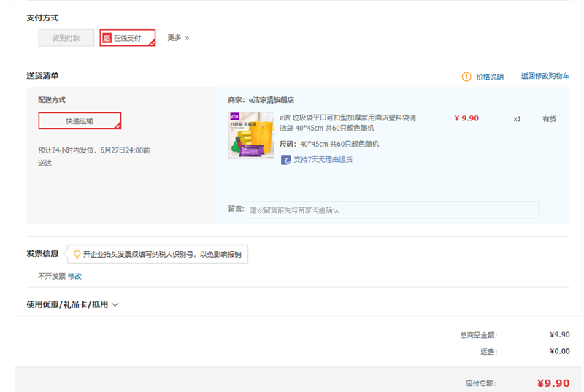Click the 7-day return badge icon
The width and height of the screenshot is (584, 392).
(x=285, y=159)
